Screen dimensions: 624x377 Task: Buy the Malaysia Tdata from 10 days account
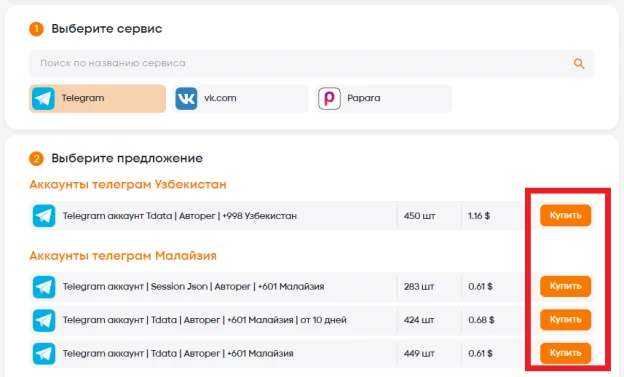566,320
